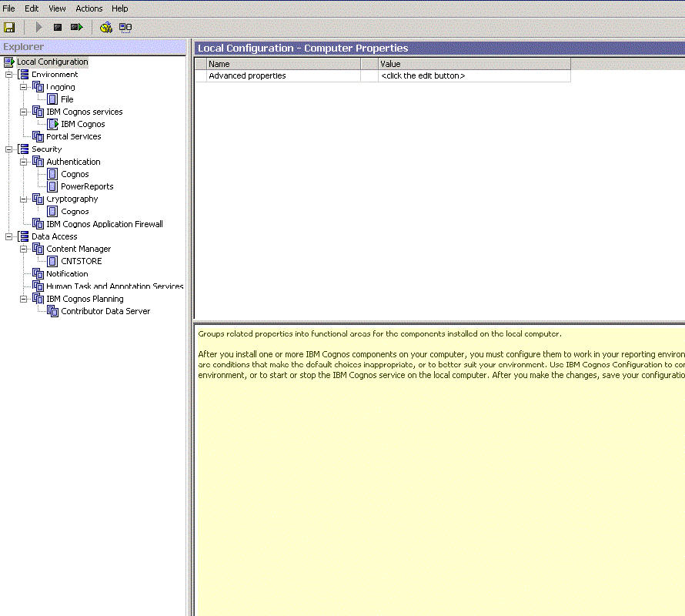Viewport: 685px width, 616px height.
Task: Collapse the Data Access tree node
Action: 8,236
